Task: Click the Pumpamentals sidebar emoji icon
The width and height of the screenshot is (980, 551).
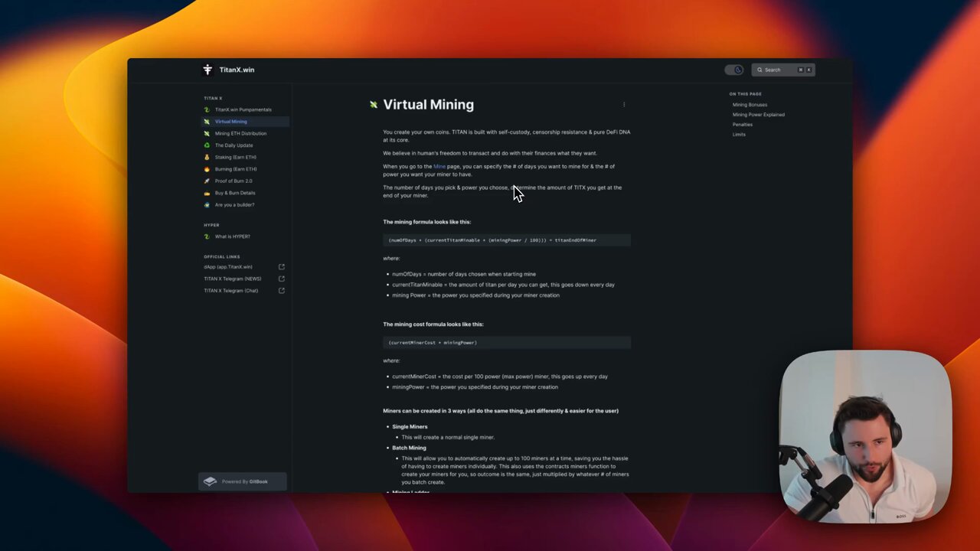Action: (207, 109)
